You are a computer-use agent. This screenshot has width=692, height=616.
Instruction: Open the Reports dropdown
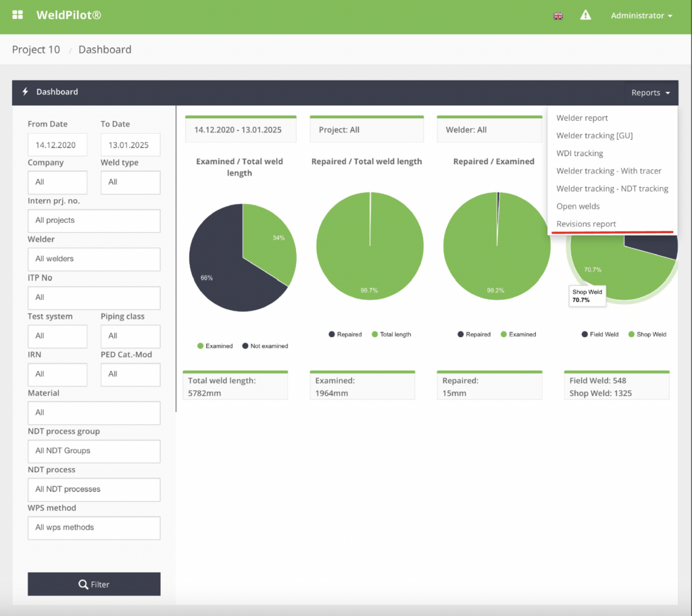coord(650,93)
